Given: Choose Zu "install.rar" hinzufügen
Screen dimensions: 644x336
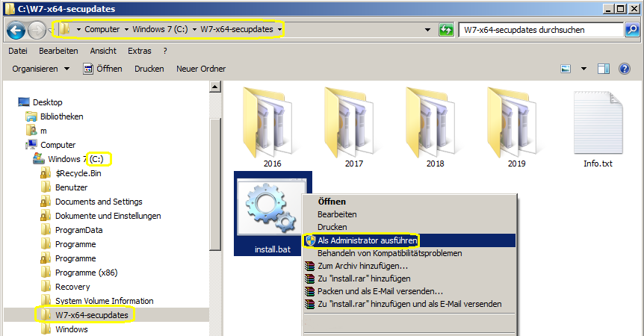Looking at the screenshot, I should 409,279.
